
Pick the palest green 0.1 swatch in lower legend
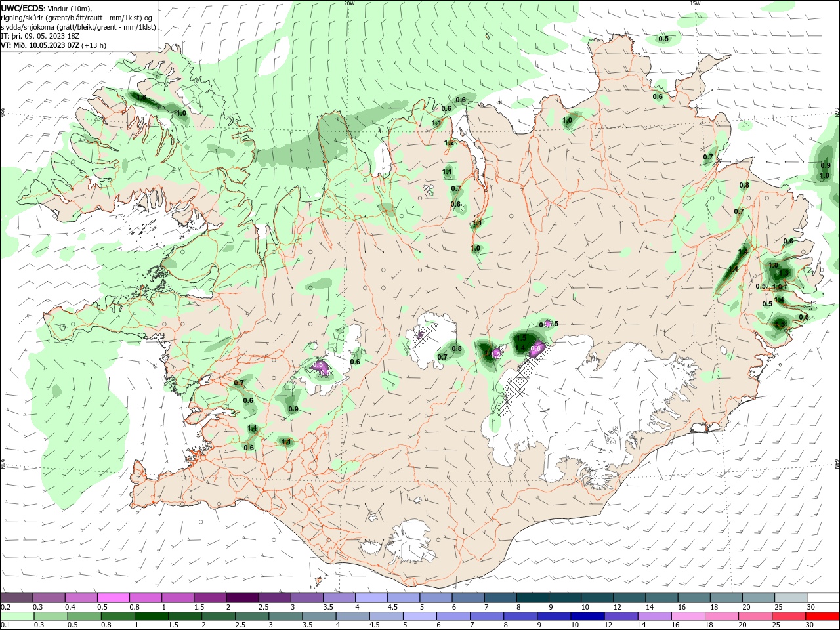click(16, 616)
